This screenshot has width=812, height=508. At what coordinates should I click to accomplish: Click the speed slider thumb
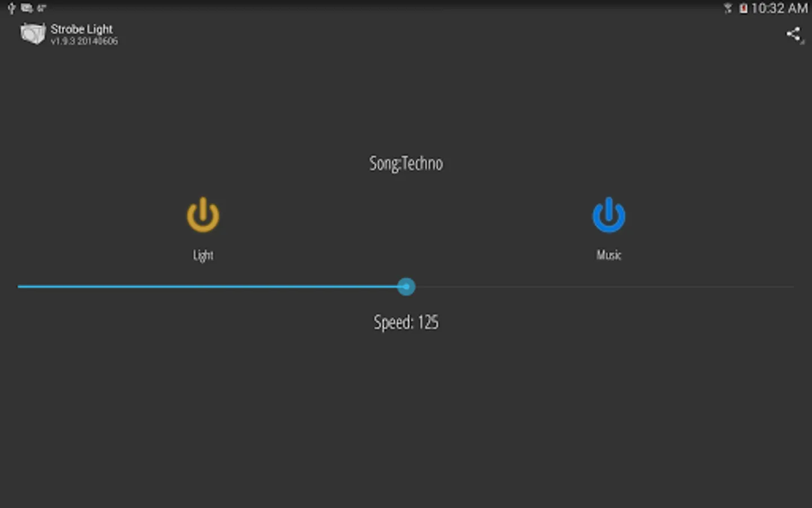tap(406, 287)
